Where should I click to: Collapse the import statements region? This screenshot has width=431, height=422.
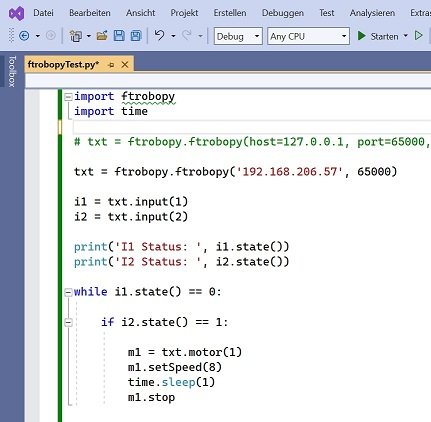(68, 97)
